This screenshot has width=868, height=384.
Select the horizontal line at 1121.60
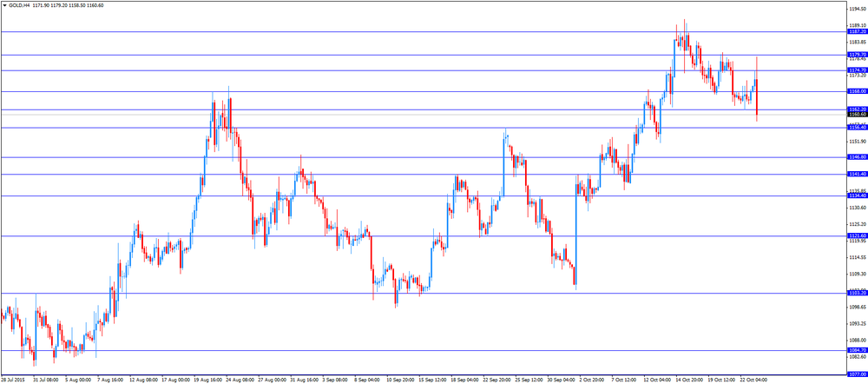click(424, 235)
